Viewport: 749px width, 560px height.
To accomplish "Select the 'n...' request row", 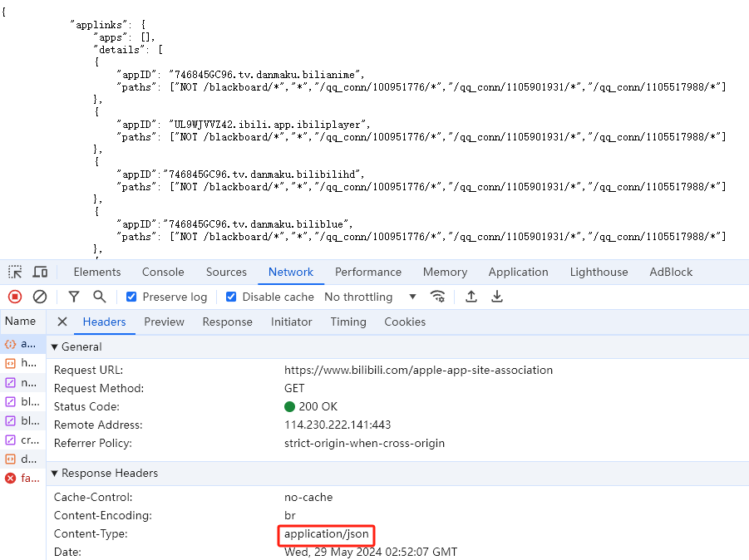I will tap(23, 382).
